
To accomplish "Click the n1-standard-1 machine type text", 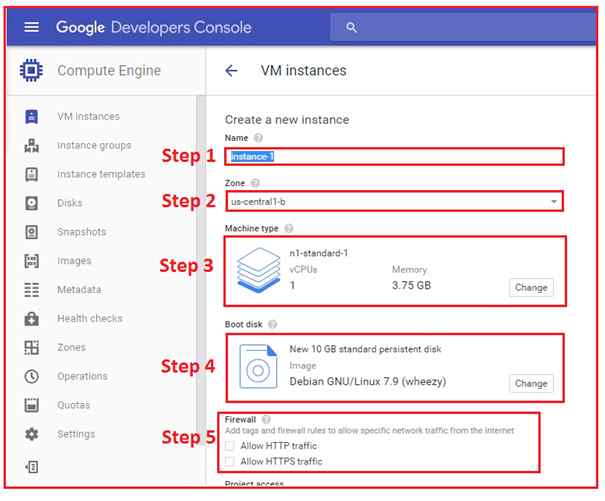I will coord(319,253).
